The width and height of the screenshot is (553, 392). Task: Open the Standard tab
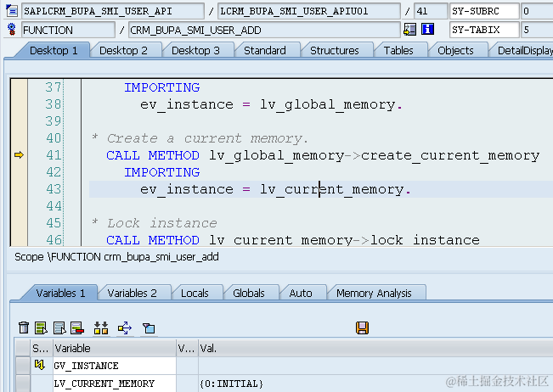click(x=265, y=50)
